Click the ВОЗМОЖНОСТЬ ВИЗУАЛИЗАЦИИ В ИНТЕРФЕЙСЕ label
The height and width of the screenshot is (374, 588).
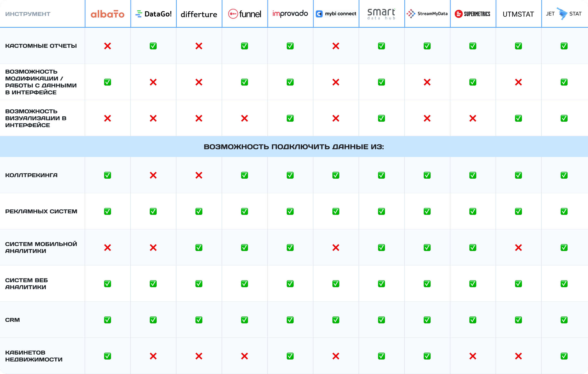(36, 118)
